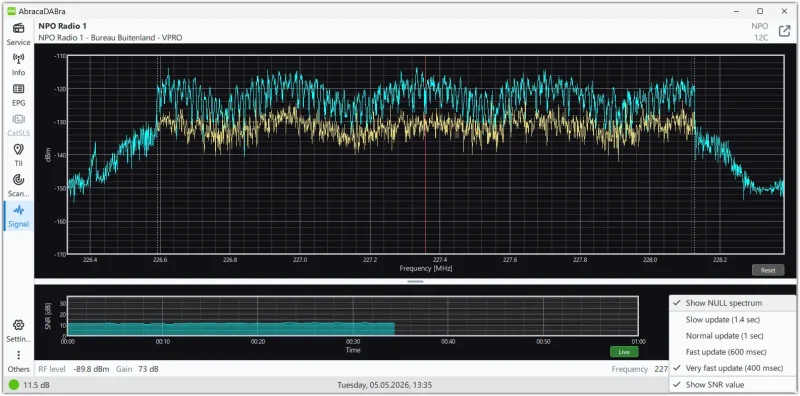Select the Signal waveform panel
800x396 pixels.
coord(18,216)
